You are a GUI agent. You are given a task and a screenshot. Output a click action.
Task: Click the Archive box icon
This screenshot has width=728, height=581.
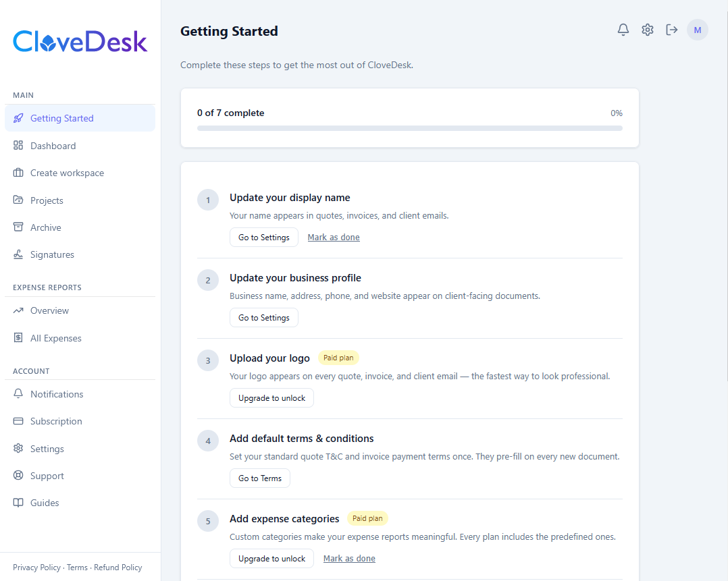(x=18, y=227)
